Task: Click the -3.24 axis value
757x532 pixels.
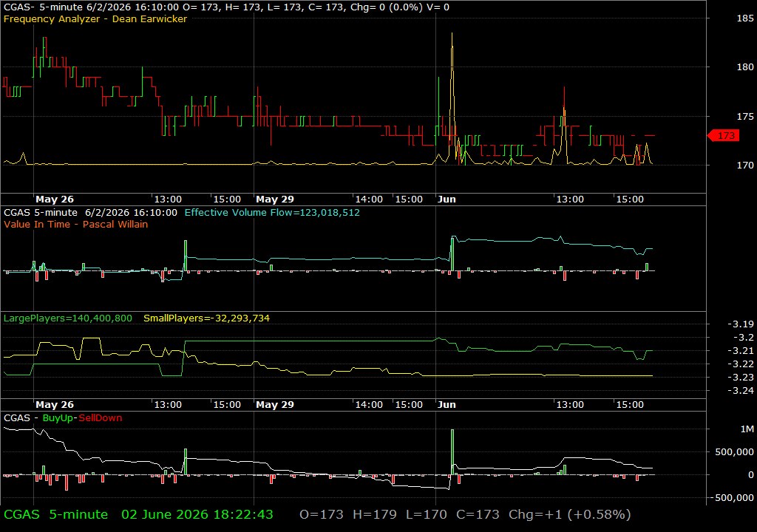Action: (x=741, y=391)
